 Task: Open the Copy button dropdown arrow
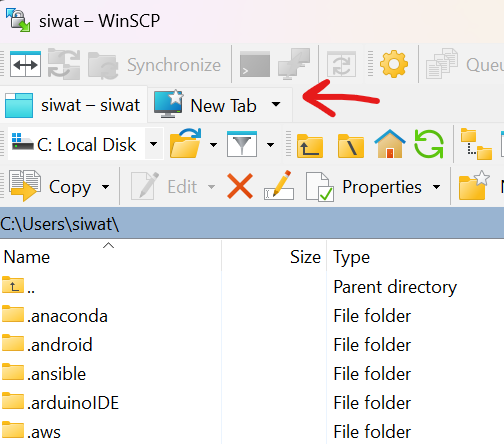(x=105, y=187)
